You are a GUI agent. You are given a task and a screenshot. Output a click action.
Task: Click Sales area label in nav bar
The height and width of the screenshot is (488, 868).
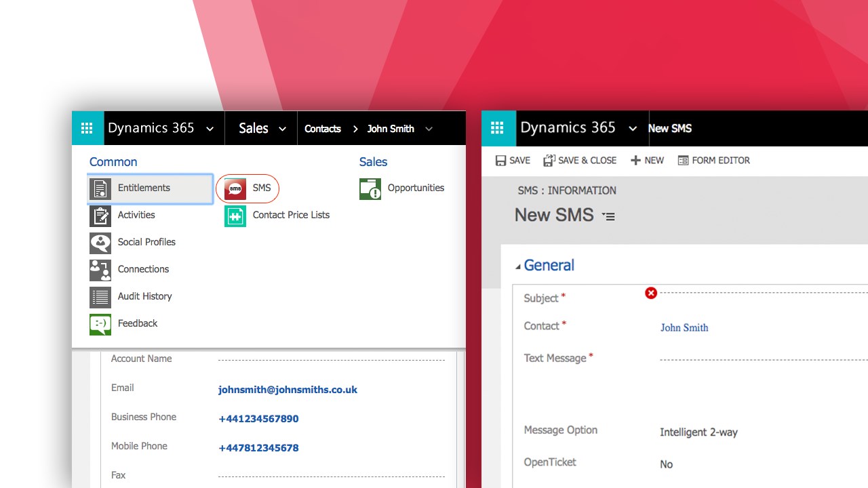(254, 129)
